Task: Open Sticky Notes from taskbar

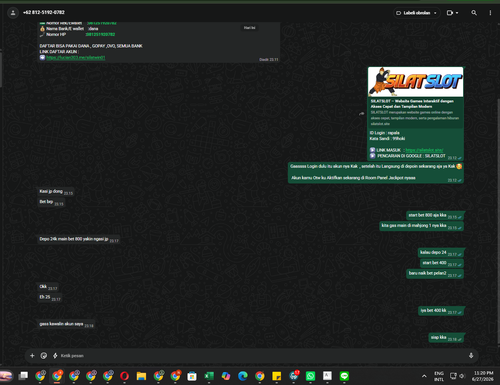Action: tap(277, 376)
